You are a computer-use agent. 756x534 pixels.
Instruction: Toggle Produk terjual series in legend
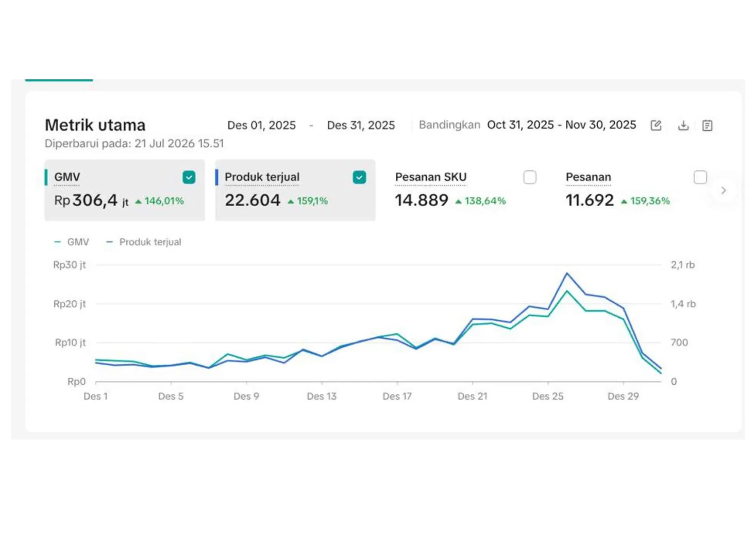[144, 242]
